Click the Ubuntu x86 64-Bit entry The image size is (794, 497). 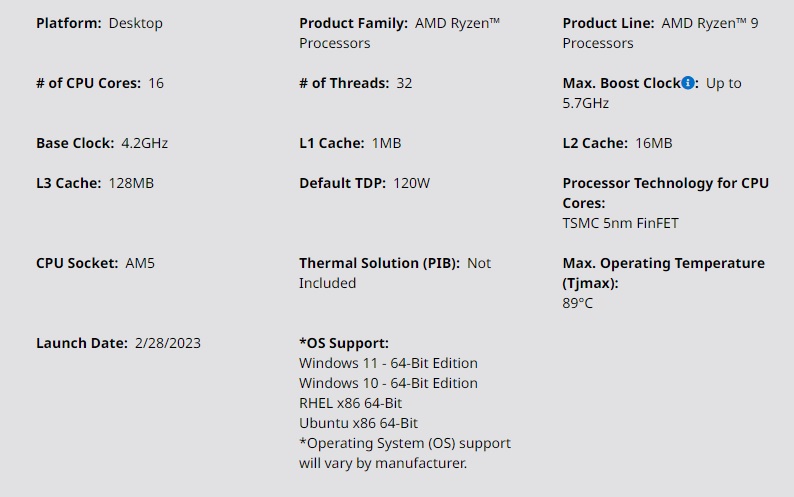pos(358,423)
